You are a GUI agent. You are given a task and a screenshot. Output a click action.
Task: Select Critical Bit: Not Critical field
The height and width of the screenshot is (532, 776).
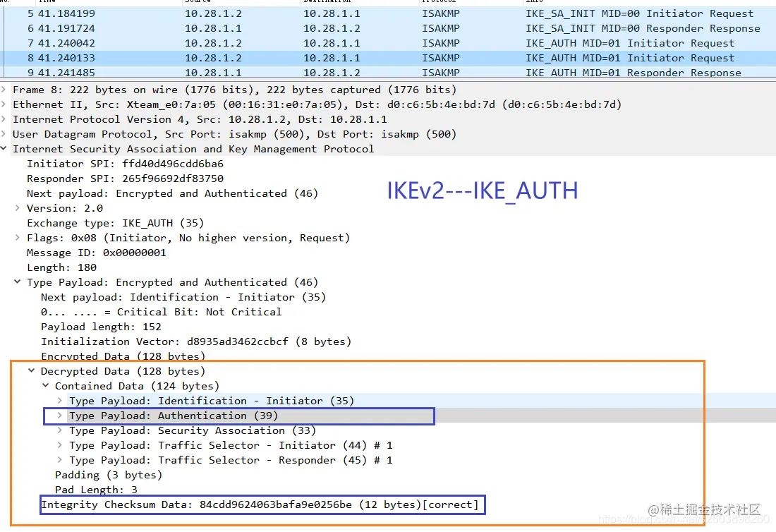click(x=162, y=313)
